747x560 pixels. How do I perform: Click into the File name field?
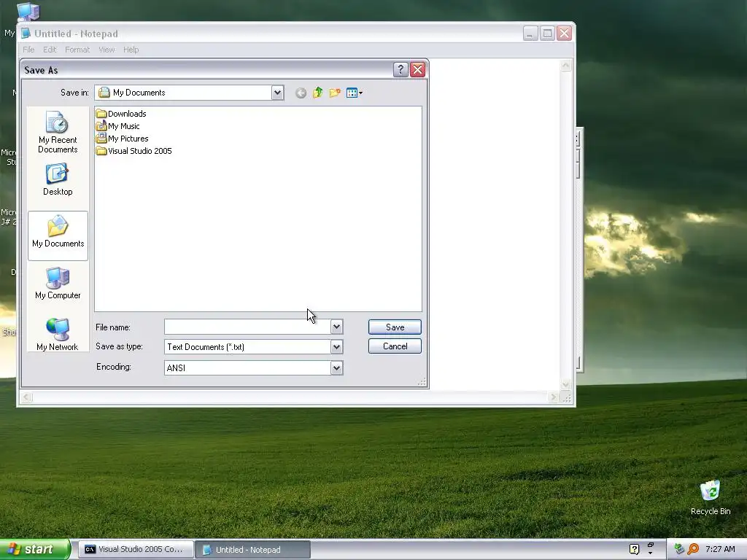pyautogui.click(x=248, y=327)
